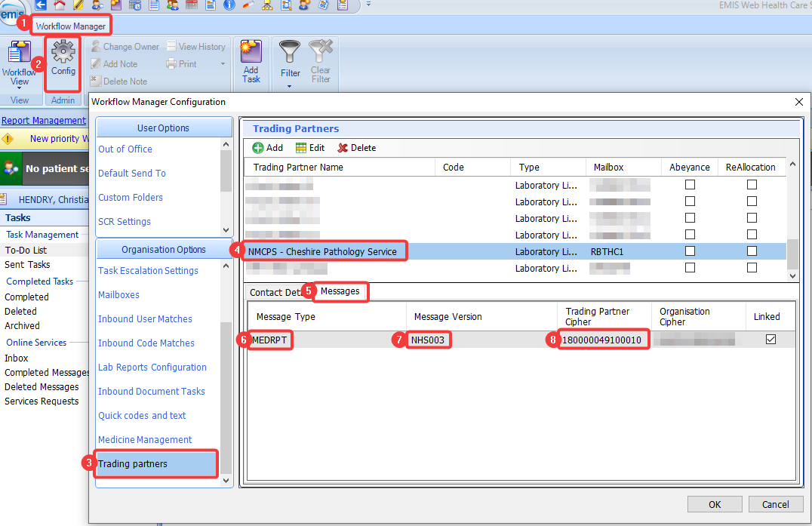The image size is (812, 526).
Task: Open Sent Tasks in Task Management
Action: [27, 265]
